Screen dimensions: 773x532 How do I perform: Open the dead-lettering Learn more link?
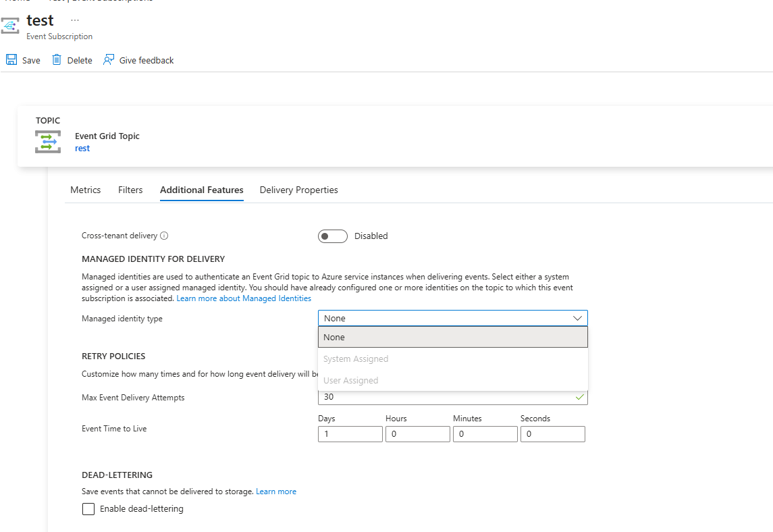pos(276,491)
